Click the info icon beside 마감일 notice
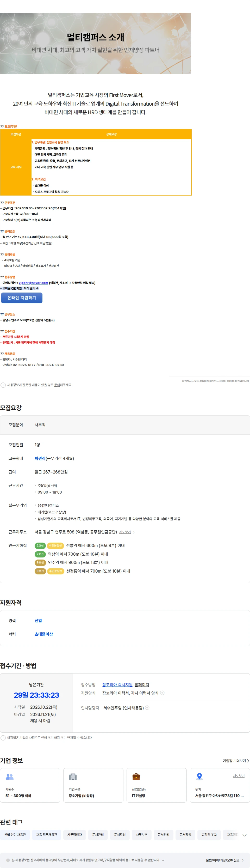 [x=3, y=738]
